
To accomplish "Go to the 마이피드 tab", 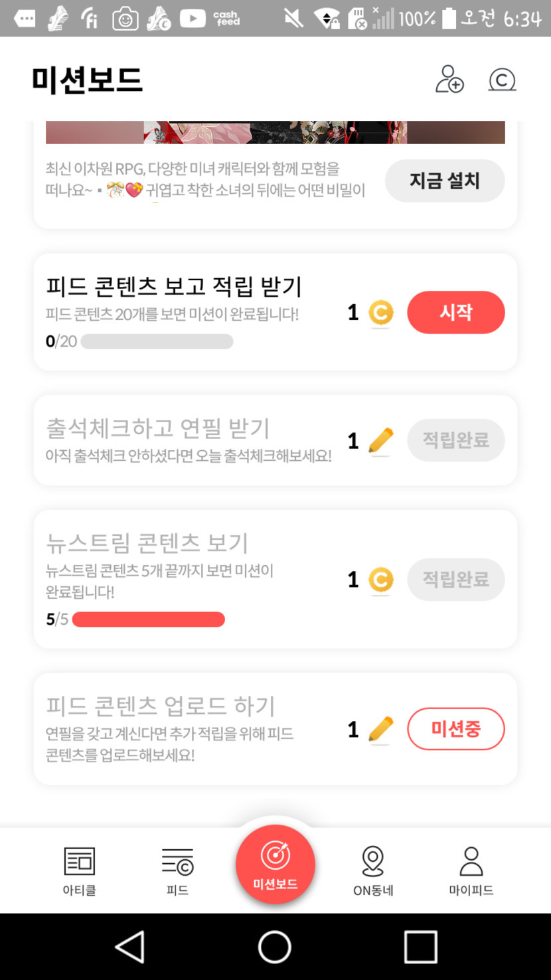I will tap(471, 871).
